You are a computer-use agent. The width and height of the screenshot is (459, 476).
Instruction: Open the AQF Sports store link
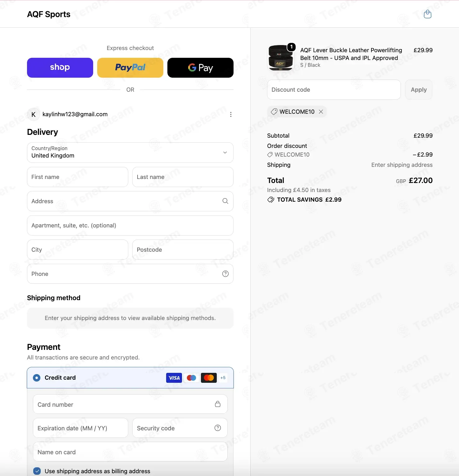(x=49, y=14)
